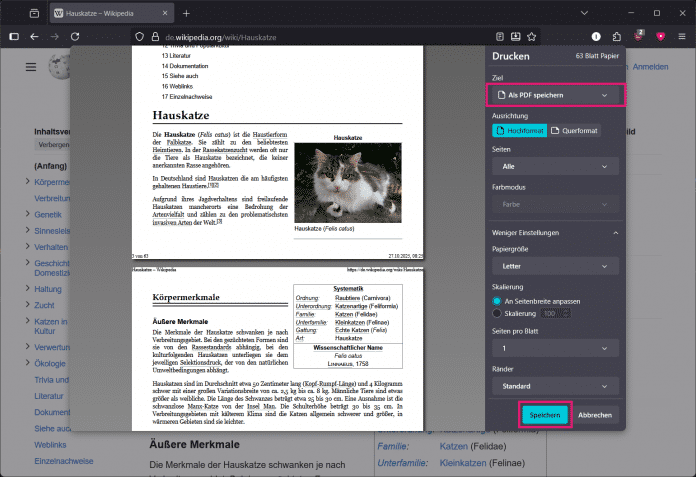
Task: Expand the Verhalten section in sidebar
Action: tap(28, 246)
